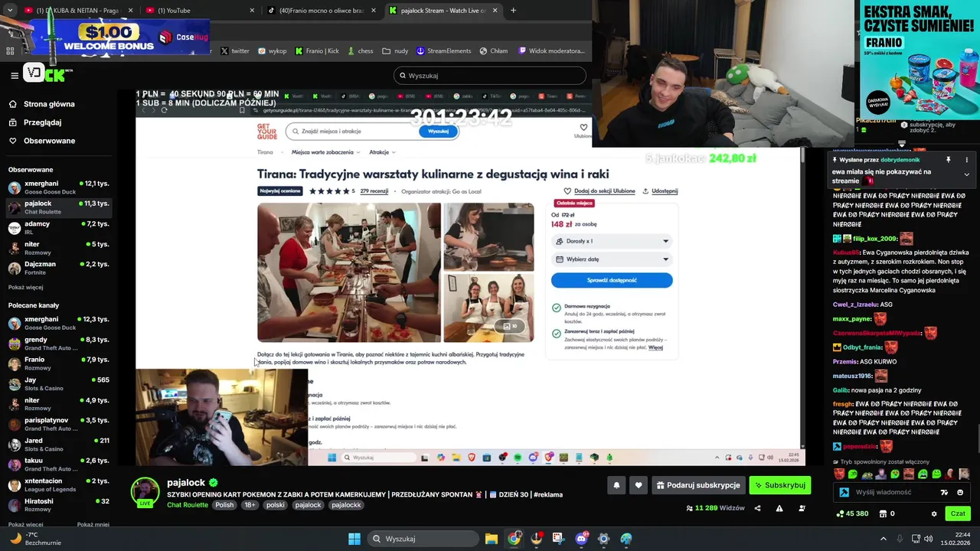Click the moderator hammer icon in chat
980x551 pixels.
point(844,492)
